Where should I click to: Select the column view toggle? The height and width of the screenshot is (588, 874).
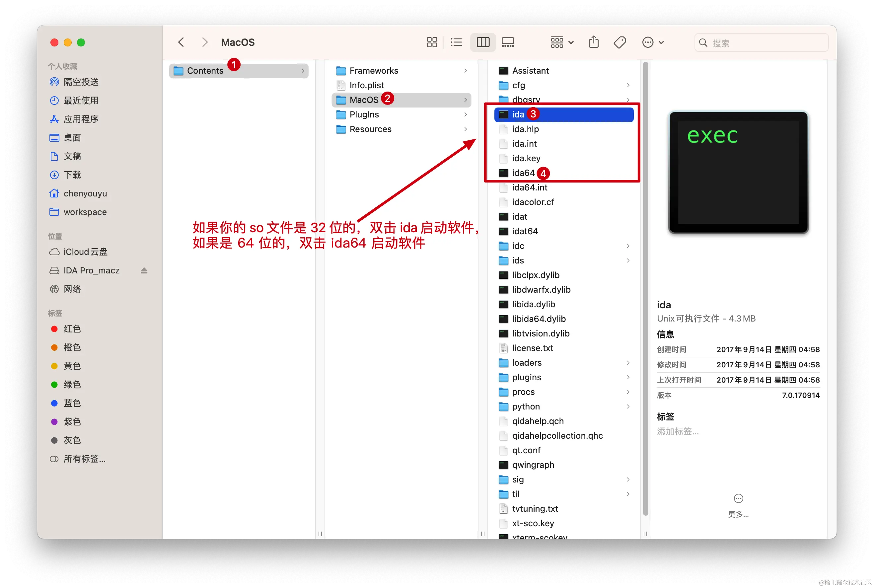pos(483,42)
